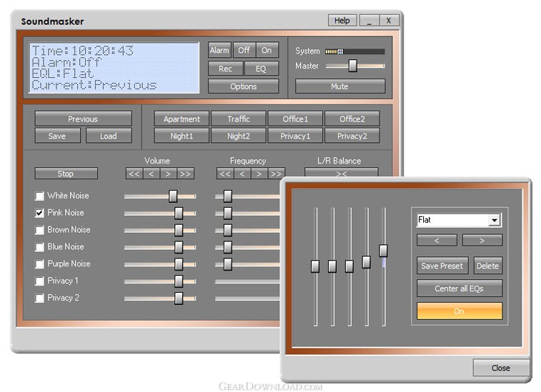Image resolution: width=541 pixels, height=392 pixels.
Task: Increase volume with the > button
Action: coord(168,174)
